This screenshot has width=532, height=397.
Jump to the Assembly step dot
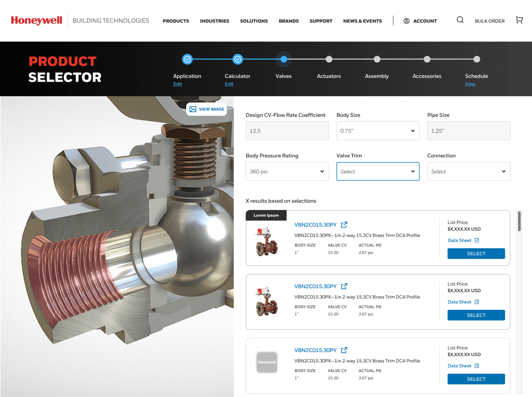(377, 59)
